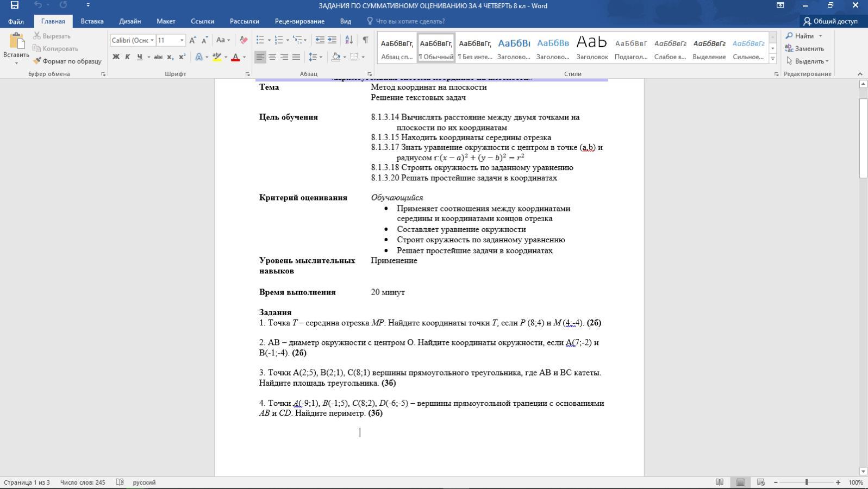Open the Вставка ribbon tab
Screen dimensions: 868x489
pos(92,21)
